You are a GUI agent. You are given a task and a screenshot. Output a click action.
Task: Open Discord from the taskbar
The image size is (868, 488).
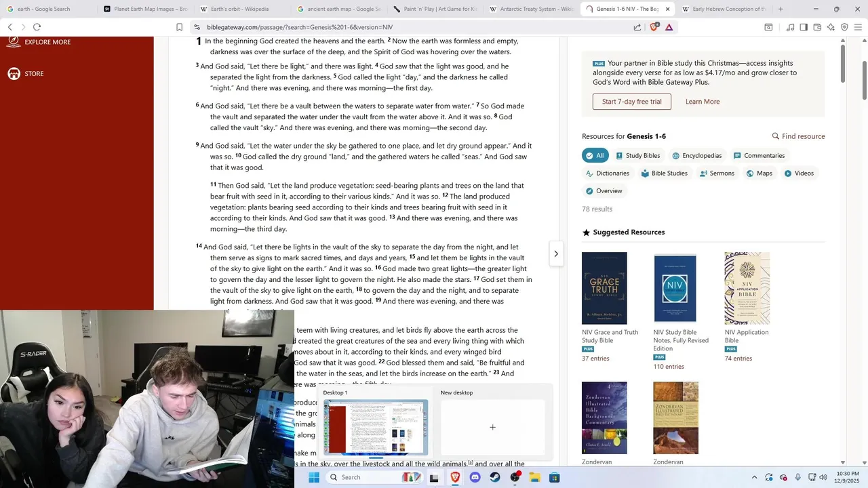click(475, 477)
